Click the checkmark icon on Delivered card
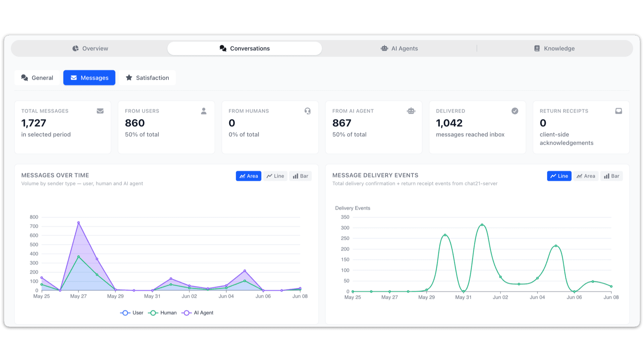Image resolution: width=644 pixels, height=362 pixels. tap(515, 111)
